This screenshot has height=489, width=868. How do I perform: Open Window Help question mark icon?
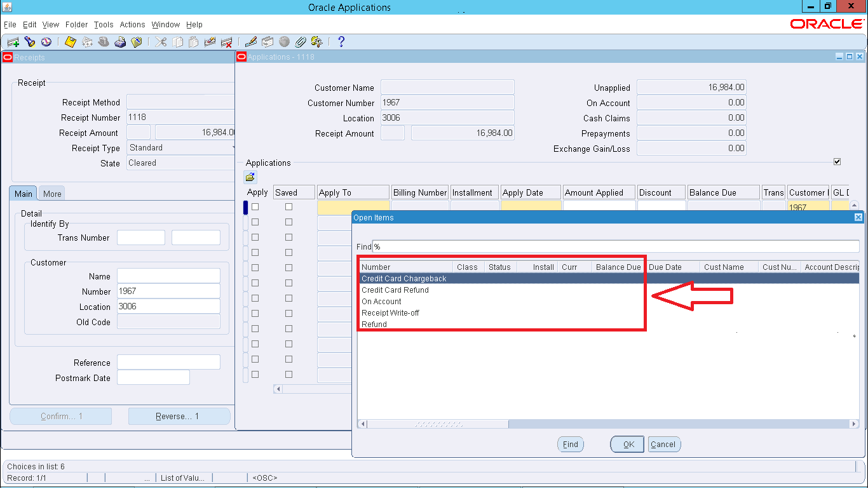pyautogui.click(x=341, y=42)
